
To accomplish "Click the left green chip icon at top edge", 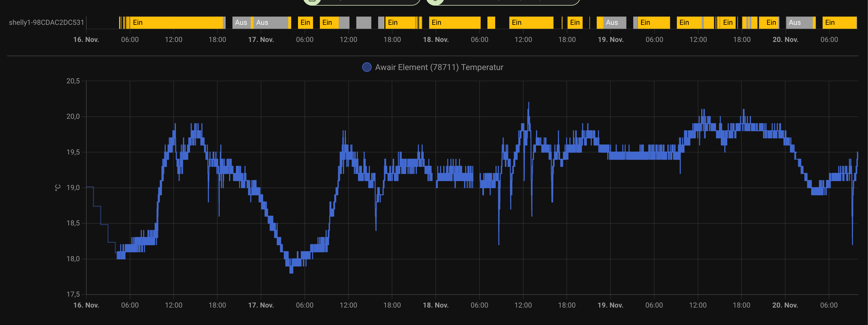I will [312, 1].
